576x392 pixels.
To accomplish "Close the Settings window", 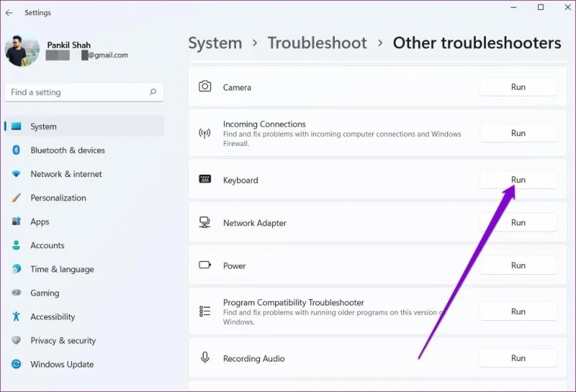I will click(x=567, y=7).
